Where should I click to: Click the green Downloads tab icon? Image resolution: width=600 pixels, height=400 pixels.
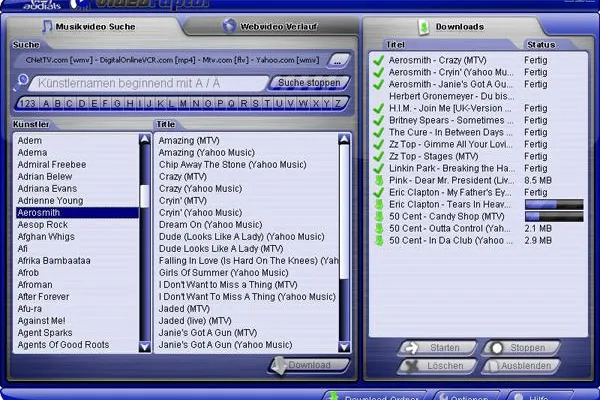424,27
